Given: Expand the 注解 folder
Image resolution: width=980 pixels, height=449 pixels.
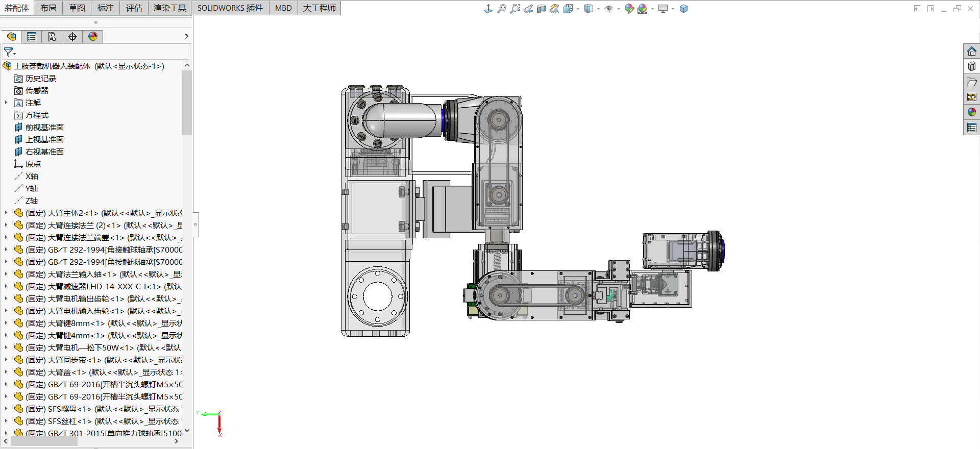Looking at the screenshot, I should pos(6,103).
